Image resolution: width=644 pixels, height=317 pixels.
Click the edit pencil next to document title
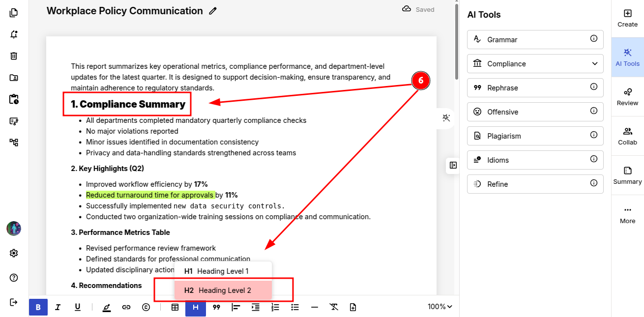tap(212, 11)
